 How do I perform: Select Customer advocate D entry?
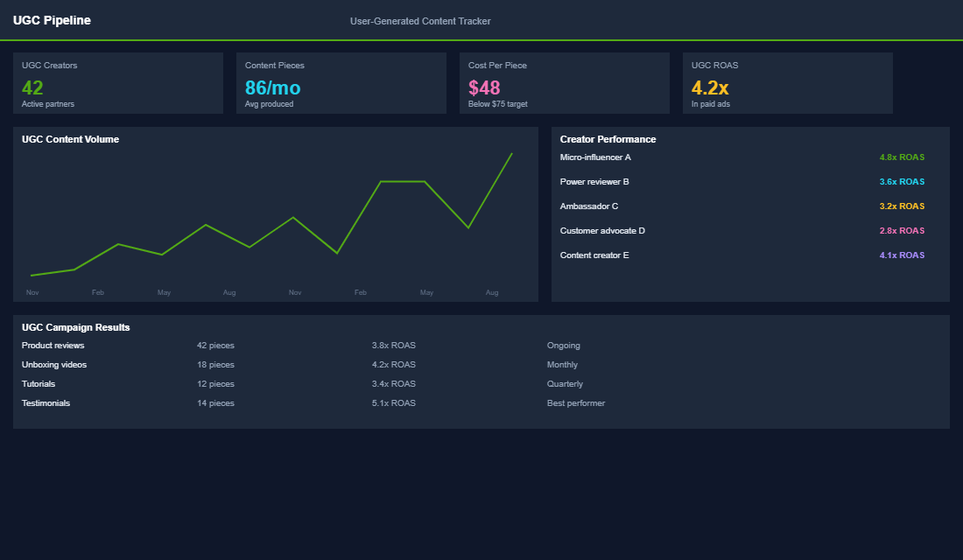(x=600, y=230)
